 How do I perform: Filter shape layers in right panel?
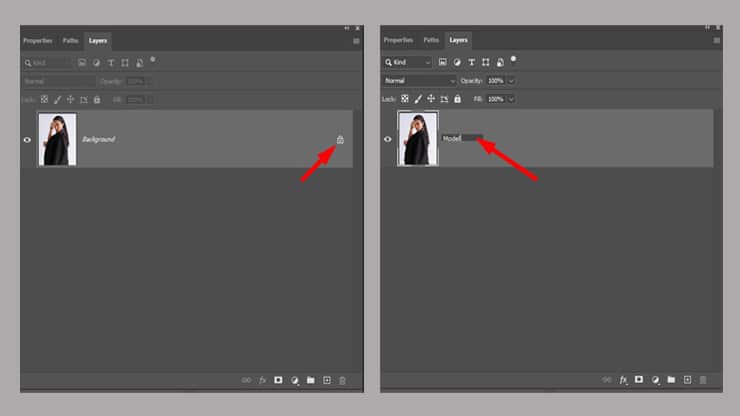tap(486, 62)
